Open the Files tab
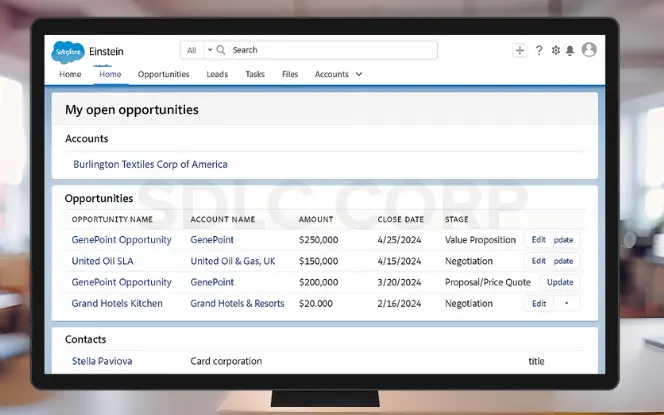Screen dimensions: 664x415 290,74
